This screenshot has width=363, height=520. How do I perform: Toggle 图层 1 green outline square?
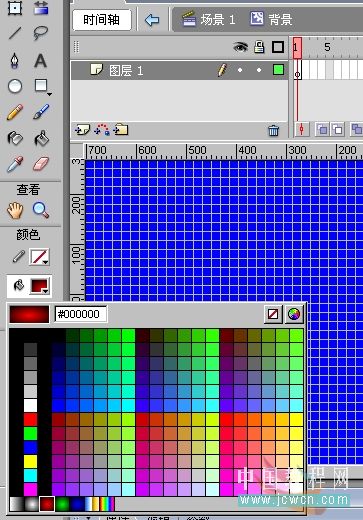click(x=278, y=70)
